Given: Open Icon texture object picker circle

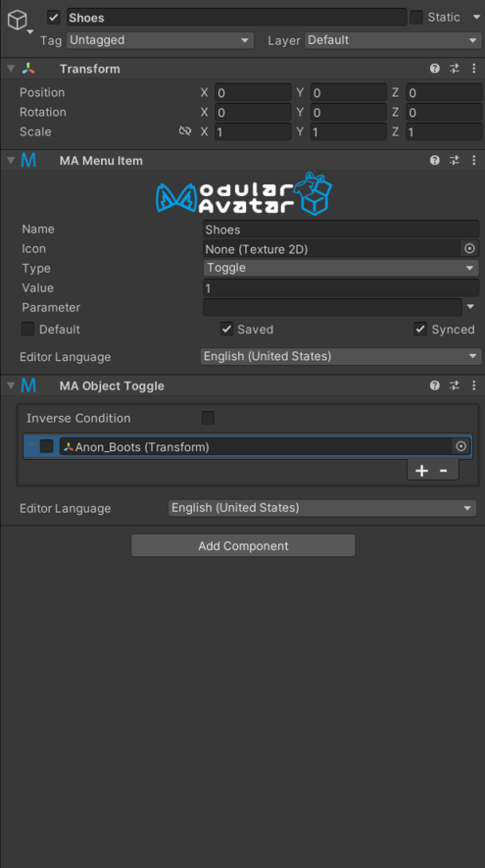Looking at the screenshot, I should (469, 248).
